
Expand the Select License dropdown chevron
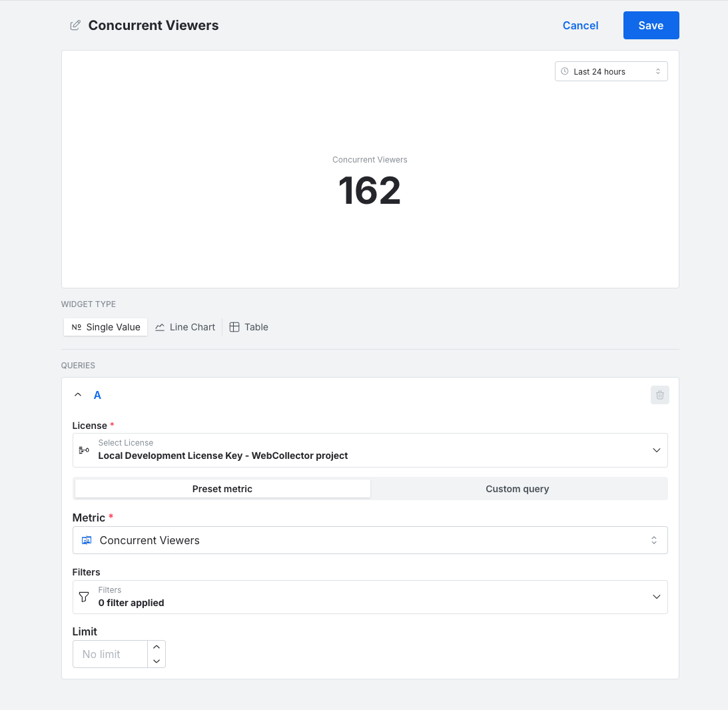point(657,450)
